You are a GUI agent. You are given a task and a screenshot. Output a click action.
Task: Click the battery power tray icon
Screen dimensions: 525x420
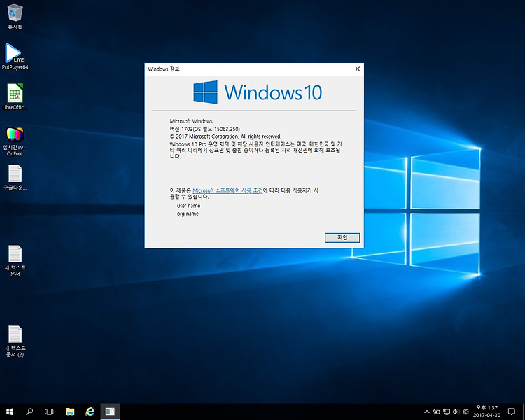tap(437, 412)
